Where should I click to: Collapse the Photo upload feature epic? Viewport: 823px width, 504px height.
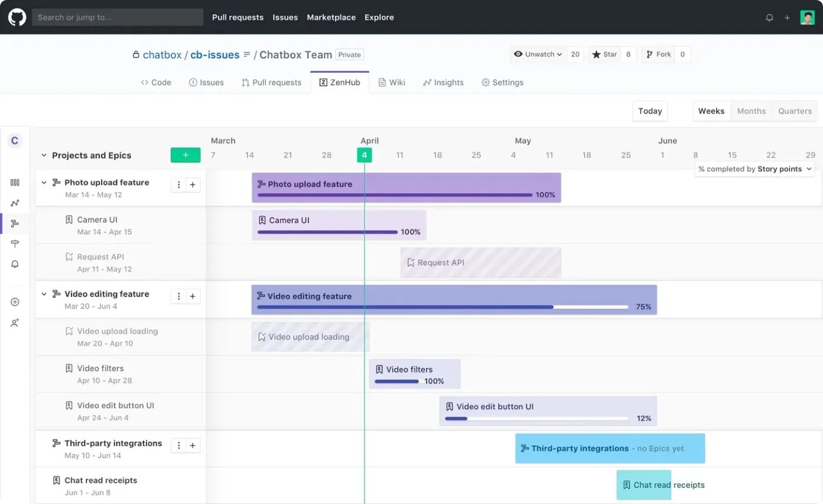44,182
